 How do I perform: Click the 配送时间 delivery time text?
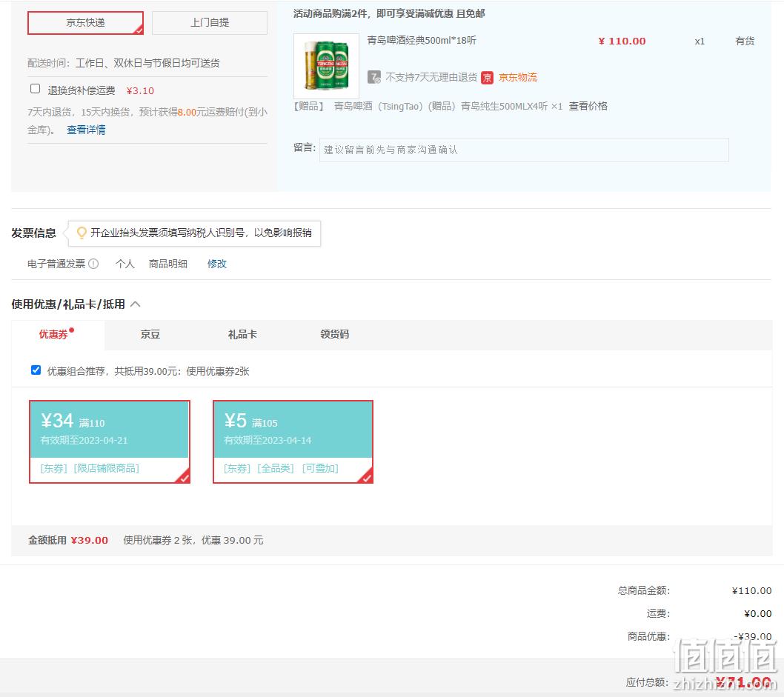(x=124, y=63)
